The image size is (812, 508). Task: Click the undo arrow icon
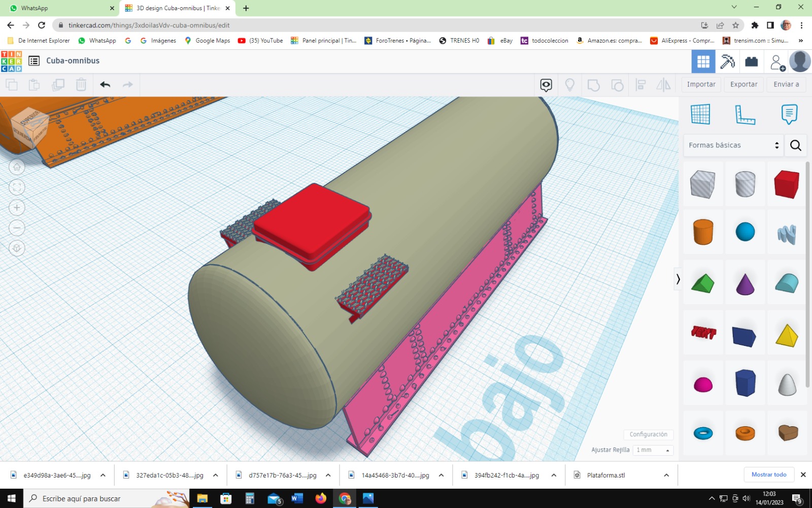105,84
